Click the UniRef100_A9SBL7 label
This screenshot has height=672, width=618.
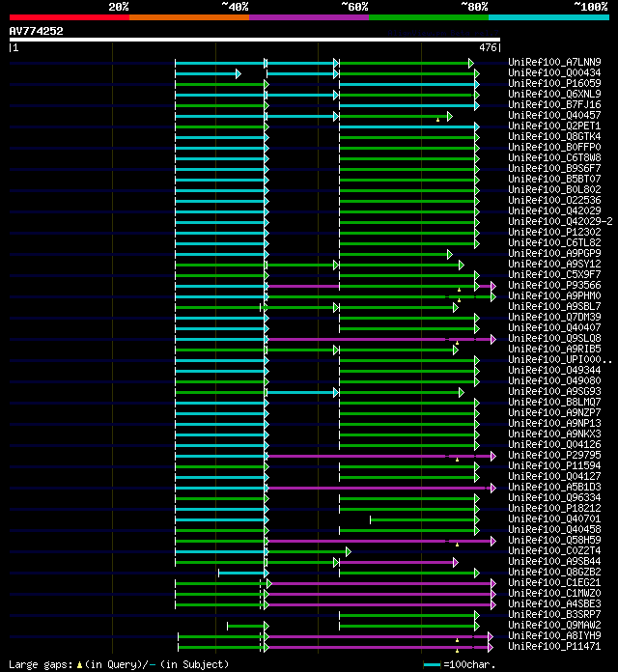[554, 306]
